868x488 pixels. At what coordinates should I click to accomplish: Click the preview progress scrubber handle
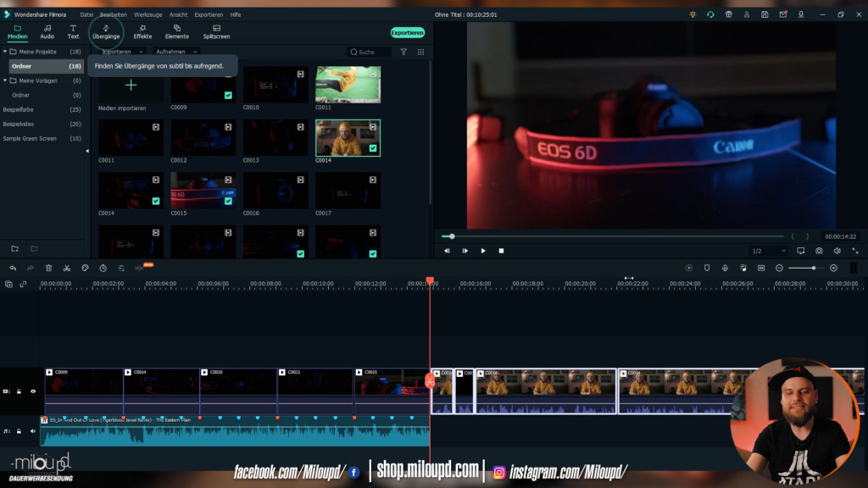tap(452, 236)
